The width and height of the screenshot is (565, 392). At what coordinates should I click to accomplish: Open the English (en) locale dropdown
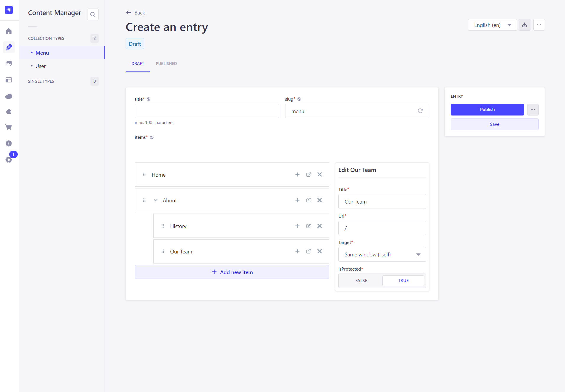(x=492, y=25)
